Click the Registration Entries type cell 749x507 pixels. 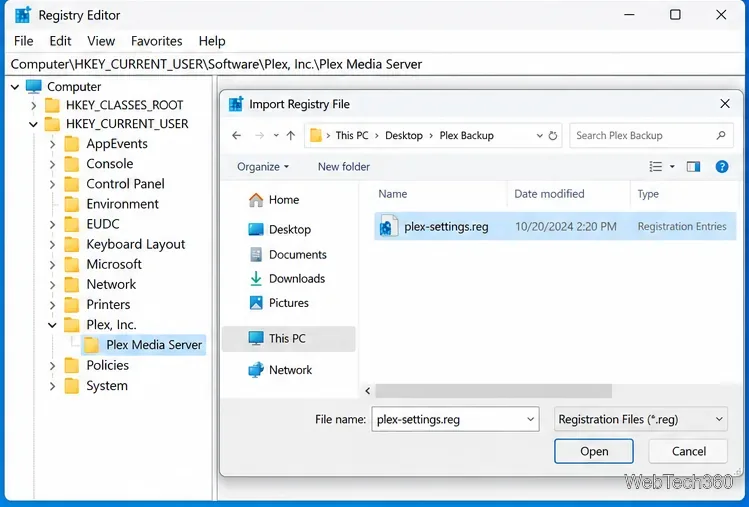[x=682, y=227]
